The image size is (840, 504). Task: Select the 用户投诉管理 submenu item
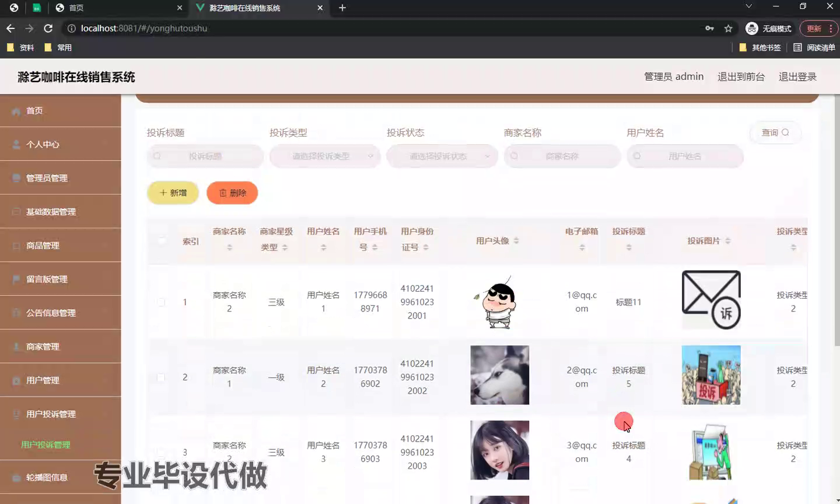point(45,444)
